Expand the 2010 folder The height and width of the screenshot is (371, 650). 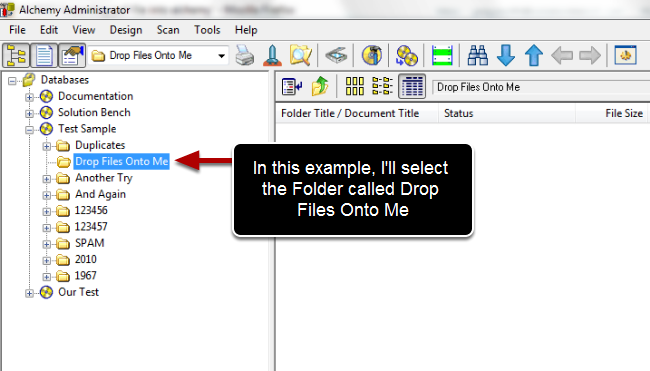point(46,260)
